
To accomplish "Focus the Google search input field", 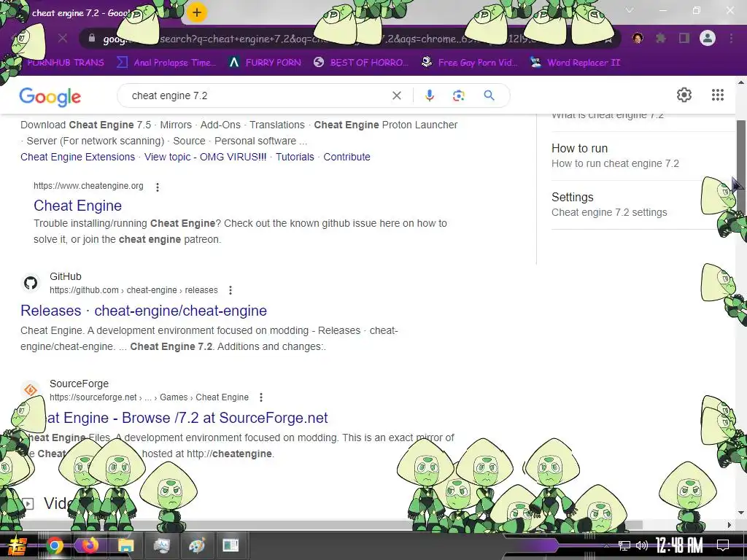I will click(x=260, y=96).
